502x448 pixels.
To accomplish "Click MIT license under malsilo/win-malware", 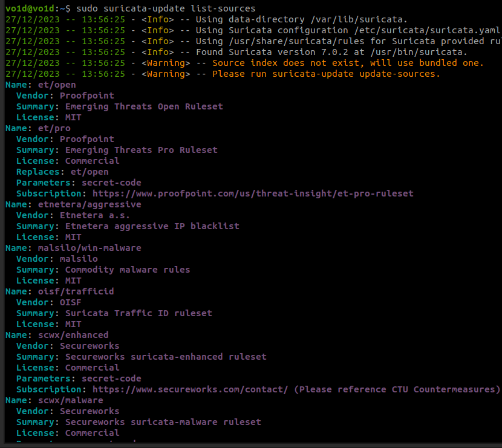I will pos(73,281).
